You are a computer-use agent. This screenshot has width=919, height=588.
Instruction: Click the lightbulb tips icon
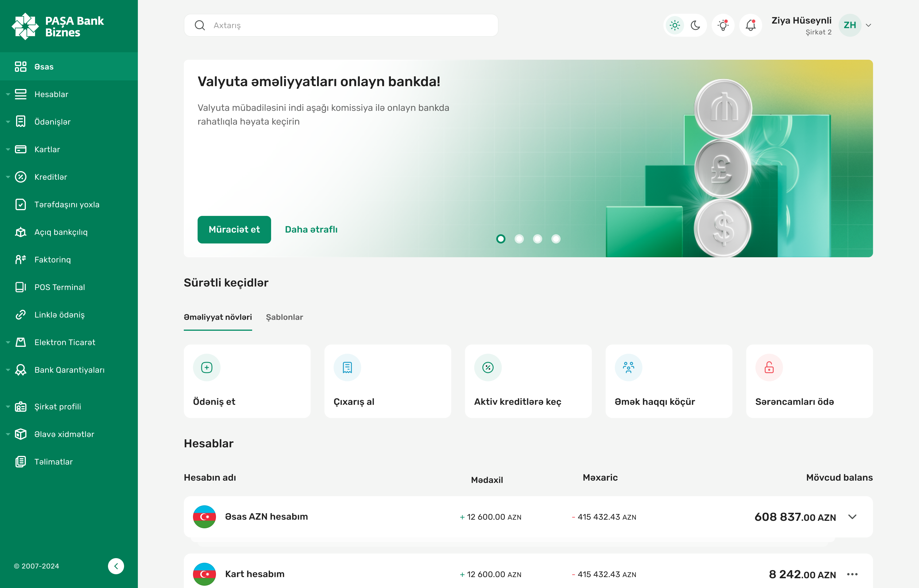[x=723, y=25]
